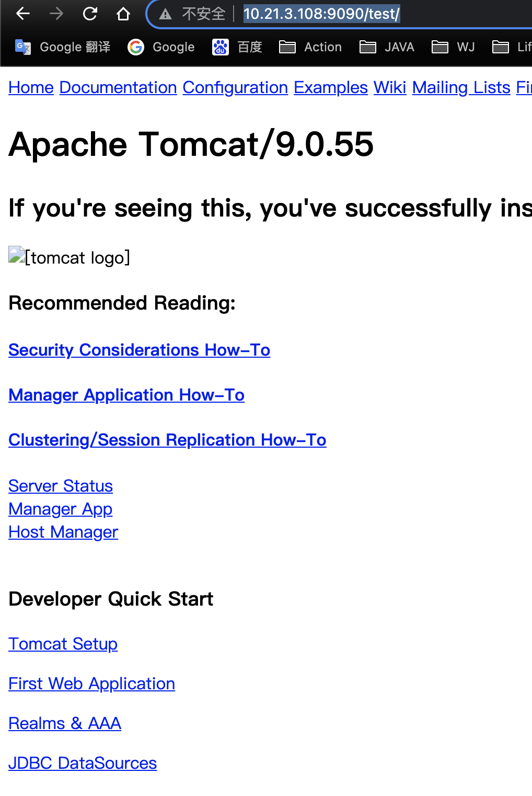Reload the page with the refresh icon
Image resolution: width=532 pixels, height=796 pixels.
click(x=90, y=14)
